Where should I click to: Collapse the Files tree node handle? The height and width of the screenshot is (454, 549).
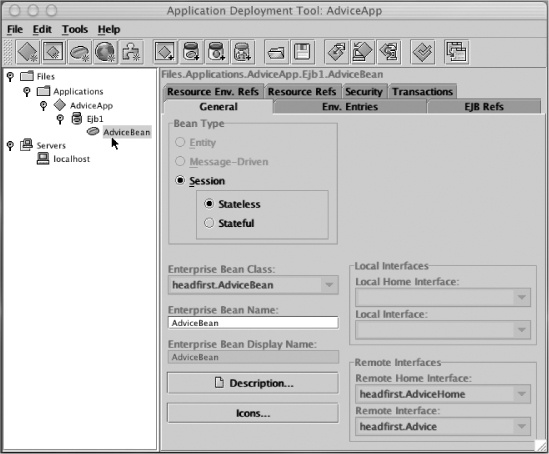(x=10, y=76)
